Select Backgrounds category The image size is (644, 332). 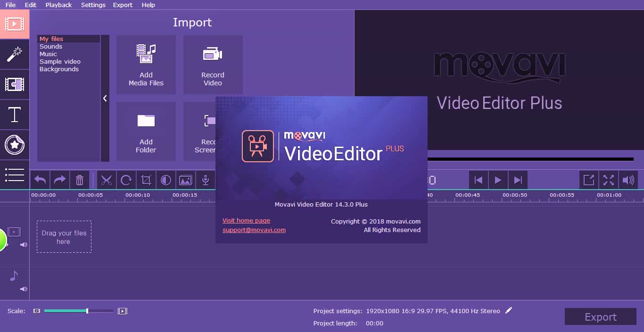(x=69, y=69)
